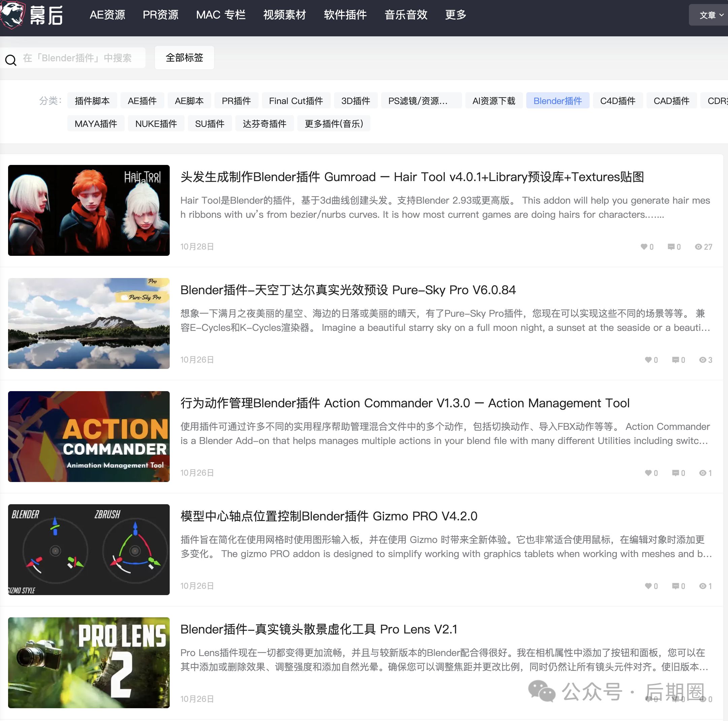Click the 全部标签 button
The height and width of the screenshot is (721, 728).
[184, 58]
